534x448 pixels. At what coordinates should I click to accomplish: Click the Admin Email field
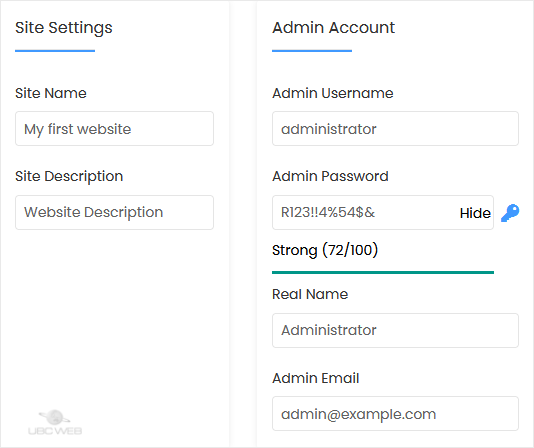coord(395,414)
